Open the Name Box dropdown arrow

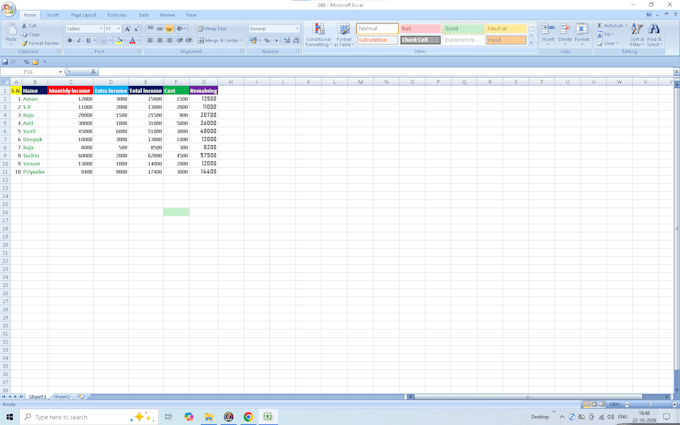60,72
